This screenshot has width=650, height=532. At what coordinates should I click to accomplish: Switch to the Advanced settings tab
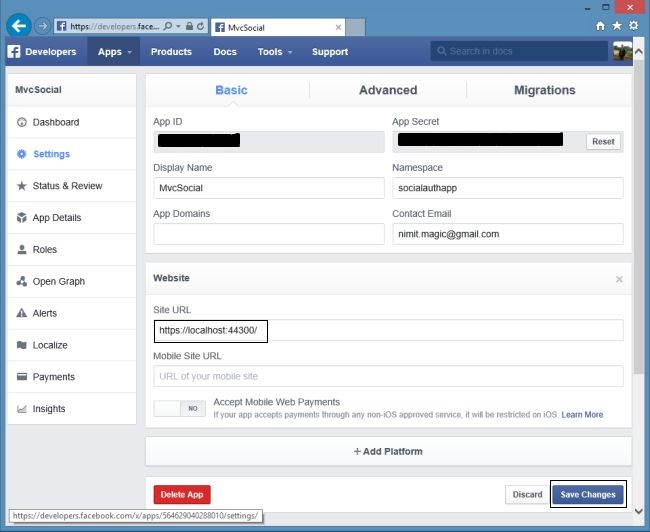click(x=388, y=90)
